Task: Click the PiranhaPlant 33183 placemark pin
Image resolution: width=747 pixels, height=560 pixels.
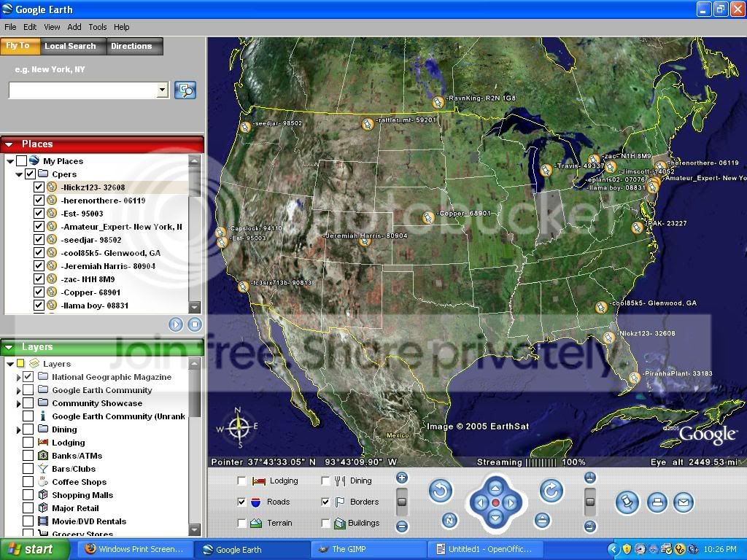Action: point(634,378)
